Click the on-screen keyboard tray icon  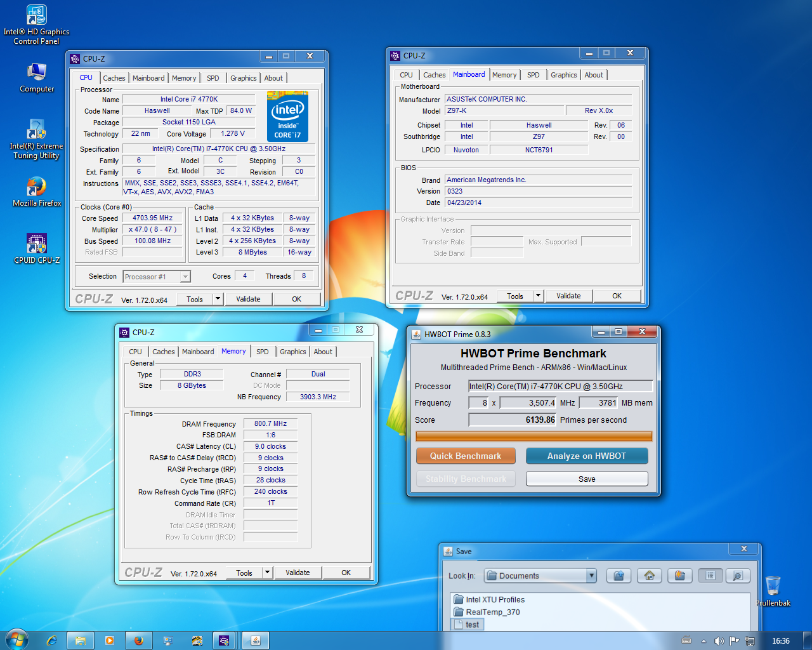686,641
